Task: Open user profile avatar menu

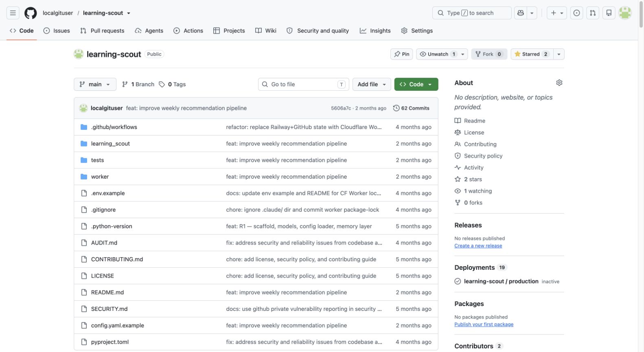Action: 625,13
